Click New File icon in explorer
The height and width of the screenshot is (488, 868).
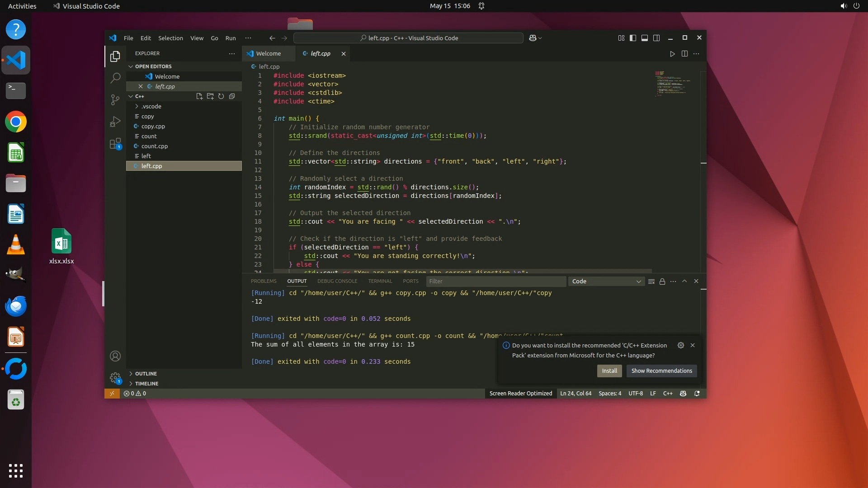199,96
